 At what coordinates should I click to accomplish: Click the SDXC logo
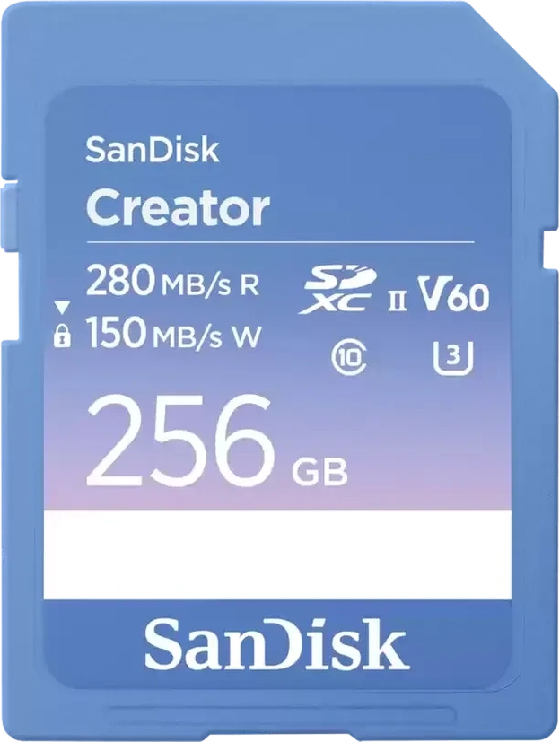337,290
